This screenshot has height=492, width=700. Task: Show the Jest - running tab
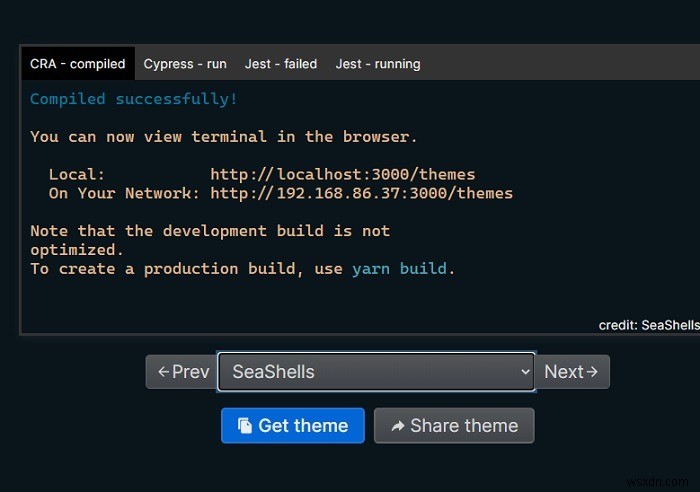[378, 64]
